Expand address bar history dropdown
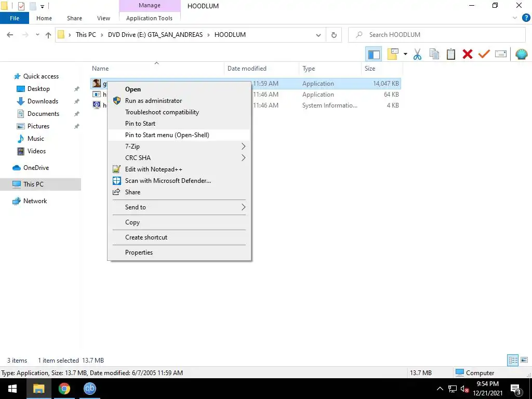 coord(318,35)
